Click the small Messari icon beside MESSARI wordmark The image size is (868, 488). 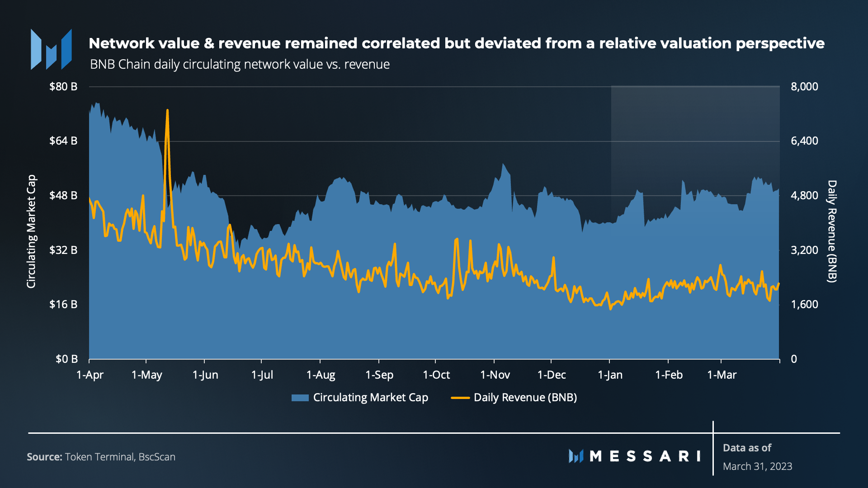point(576,456)
